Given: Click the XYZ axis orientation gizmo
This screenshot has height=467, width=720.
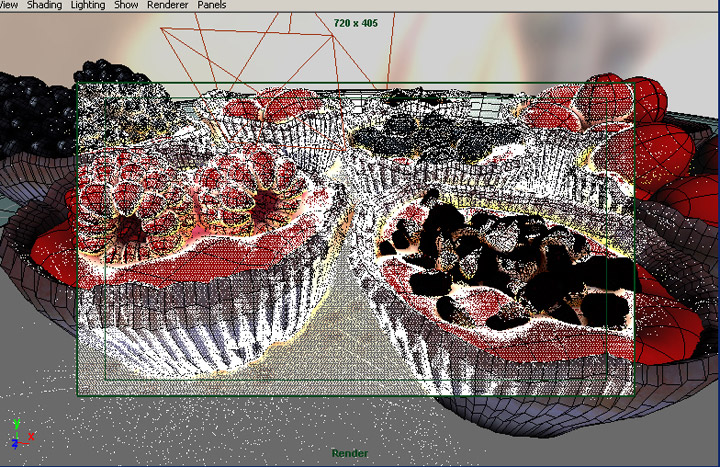Looking at the screenshot, I should [x=22, y=434].
